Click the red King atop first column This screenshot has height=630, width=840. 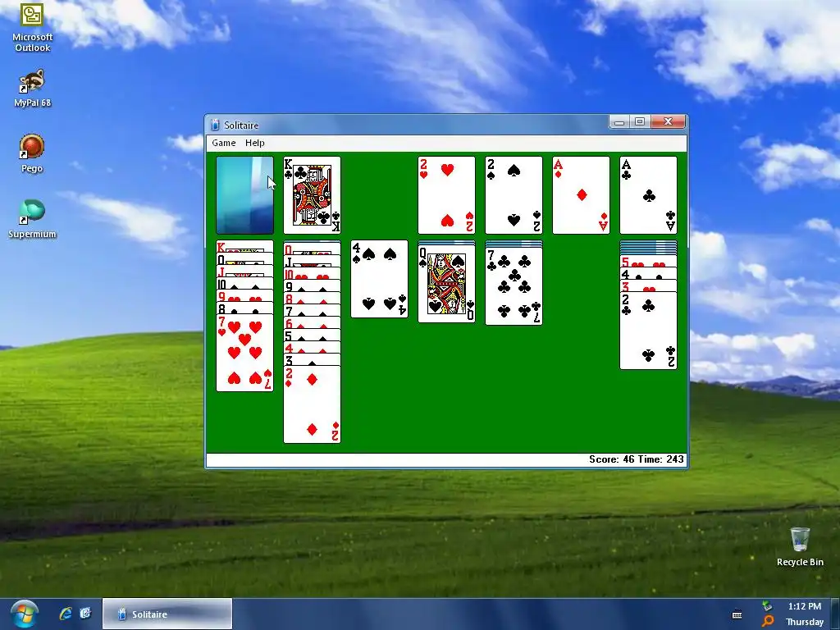(x=244, y=246)
